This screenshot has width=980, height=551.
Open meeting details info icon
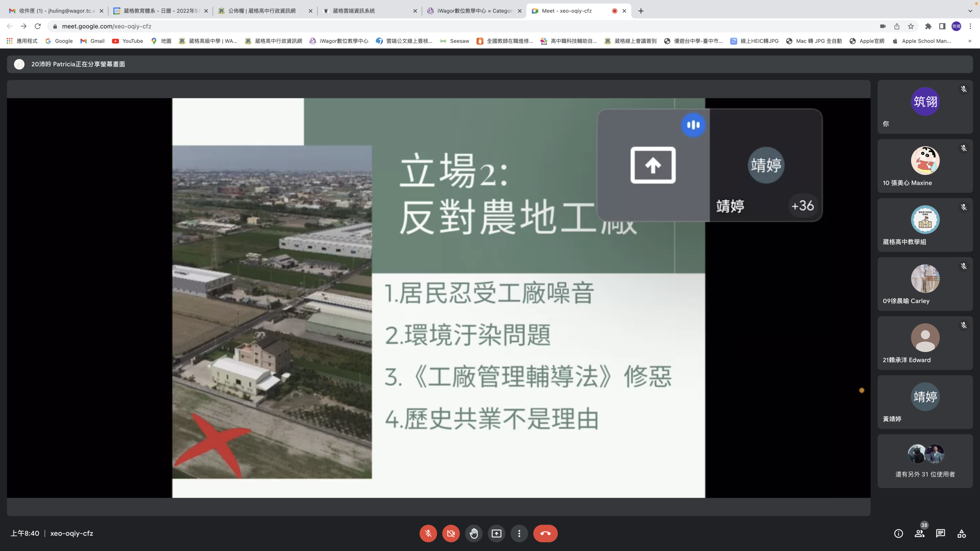(898, 533)
